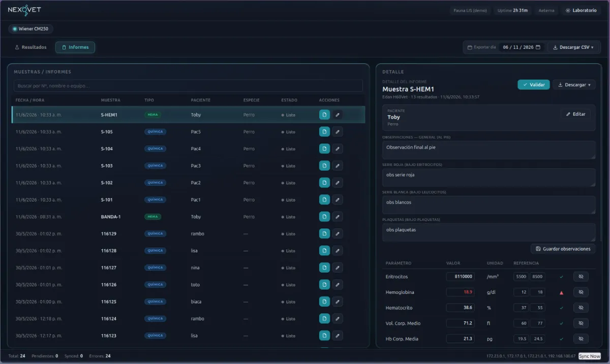Click pencil edit icon for S-102

[x=337, y=183]
